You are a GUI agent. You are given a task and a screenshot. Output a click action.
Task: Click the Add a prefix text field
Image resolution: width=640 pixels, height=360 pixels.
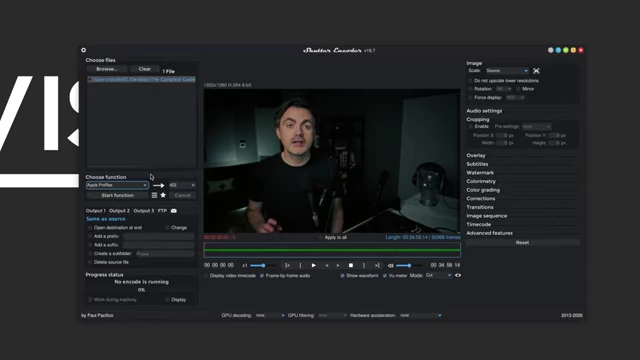(159, 236)
